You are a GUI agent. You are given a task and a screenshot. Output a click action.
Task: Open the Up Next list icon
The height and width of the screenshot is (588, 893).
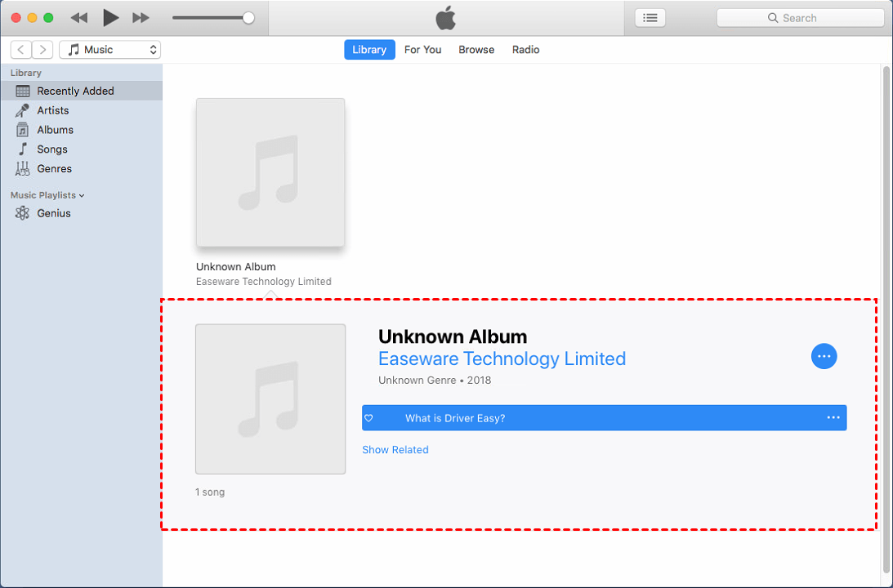650,18
